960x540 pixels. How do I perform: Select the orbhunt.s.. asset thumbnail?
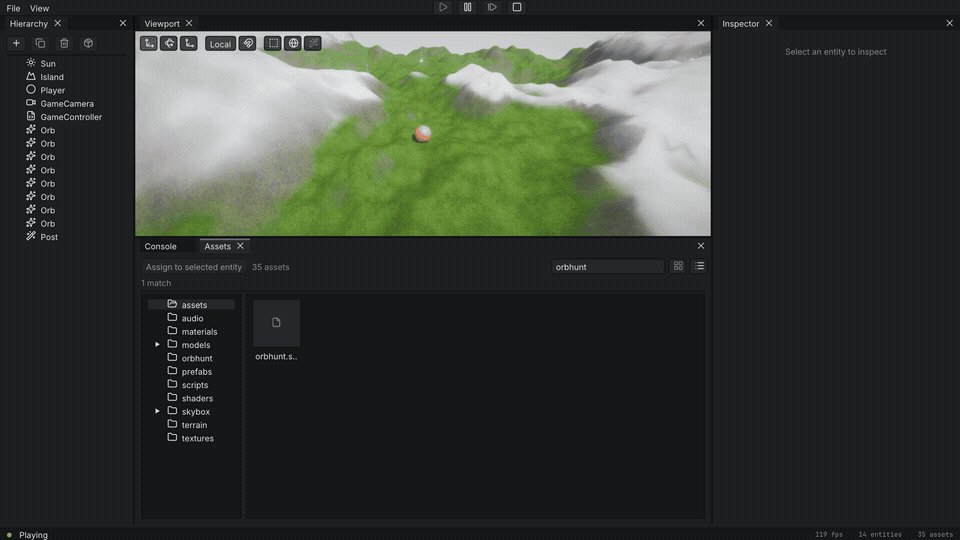click(x=277, y=324)
